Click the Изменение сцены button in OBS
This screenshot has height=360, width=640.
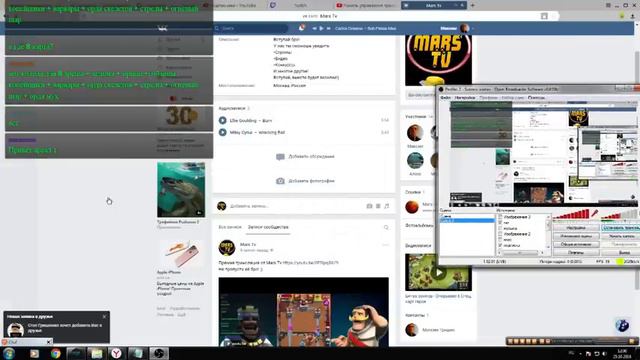point(576,236)
